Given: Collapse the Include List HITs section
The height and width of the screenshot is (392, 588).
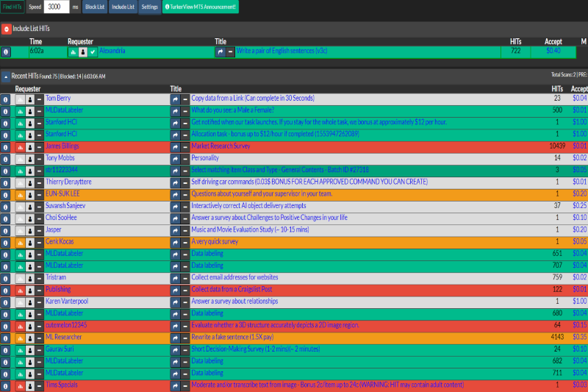Looking at the screenshot, I should click(x=6, y=29).
